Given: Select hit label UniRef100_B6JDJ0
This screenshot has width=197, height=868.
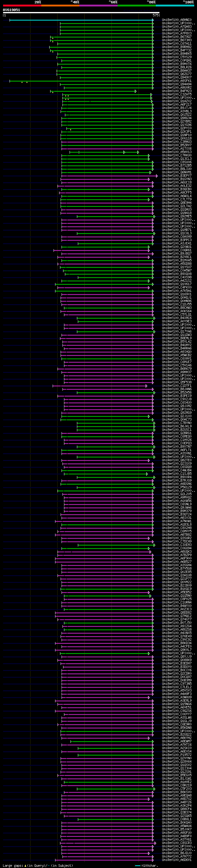Looking at the screenshot, I should coord(176,853).
